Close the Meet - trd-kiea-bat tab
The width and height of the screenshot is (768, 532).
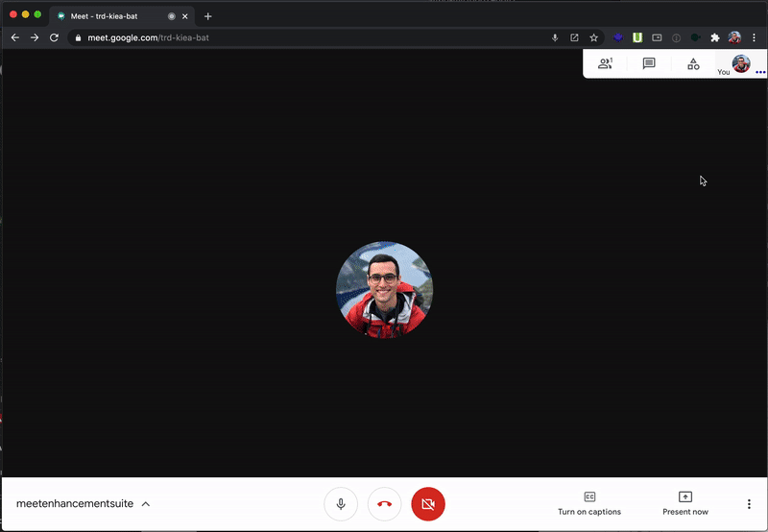(x=185, y=16)
